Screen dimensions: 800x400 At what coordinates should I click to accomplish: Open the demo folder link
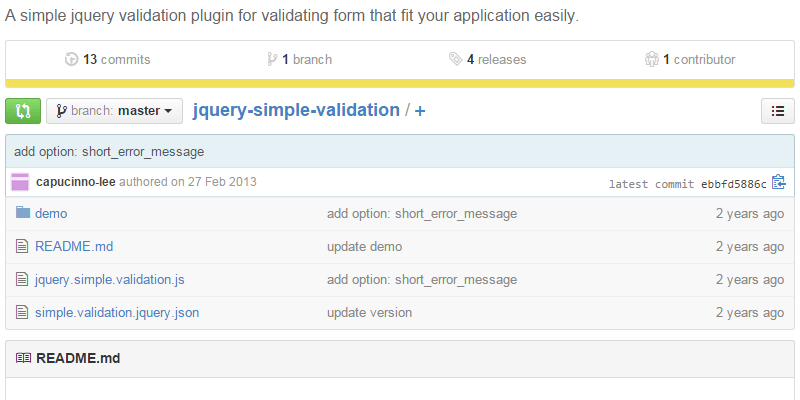51,213
